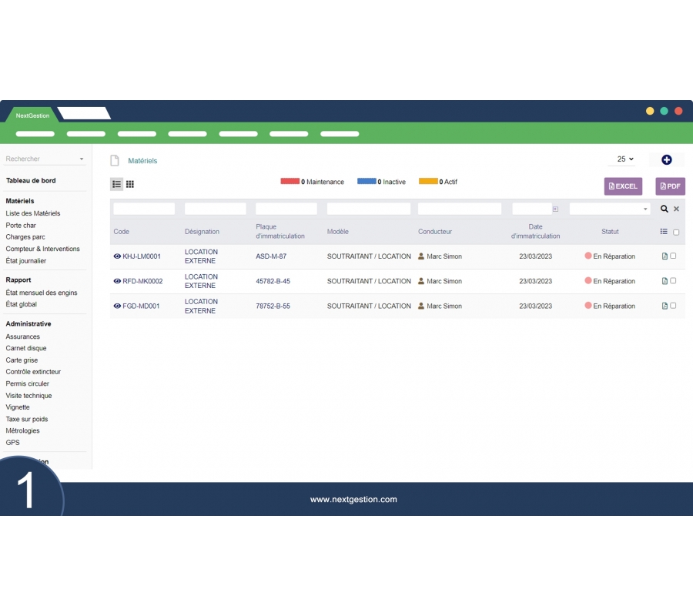Open eye icon for KHJ-LM0001
This screenshot has height=616, width=693.
[x=117, y=256]
